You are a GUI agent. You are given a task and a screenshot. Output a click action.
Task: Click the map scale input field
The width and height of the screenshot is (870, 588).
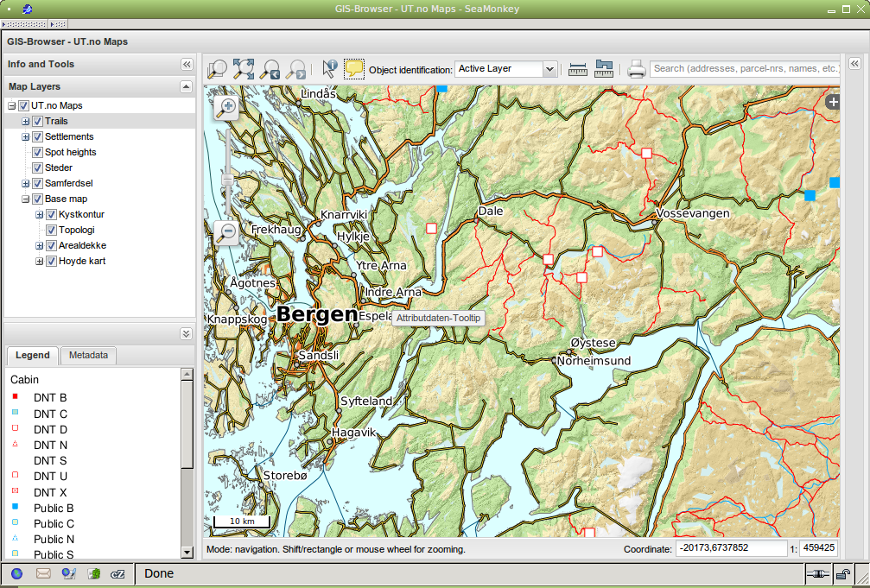tap(818, 548)
